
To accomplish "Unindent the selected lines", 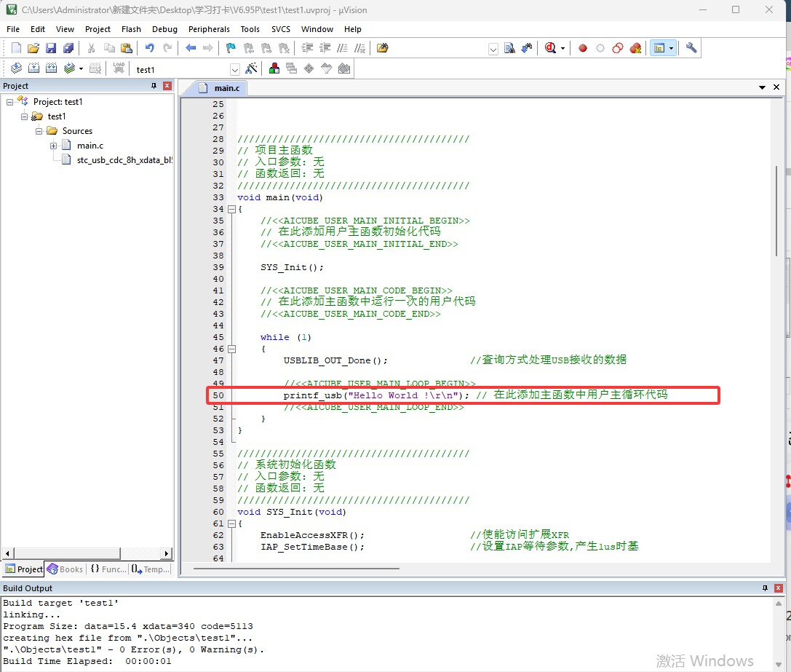I will point(325,48).
